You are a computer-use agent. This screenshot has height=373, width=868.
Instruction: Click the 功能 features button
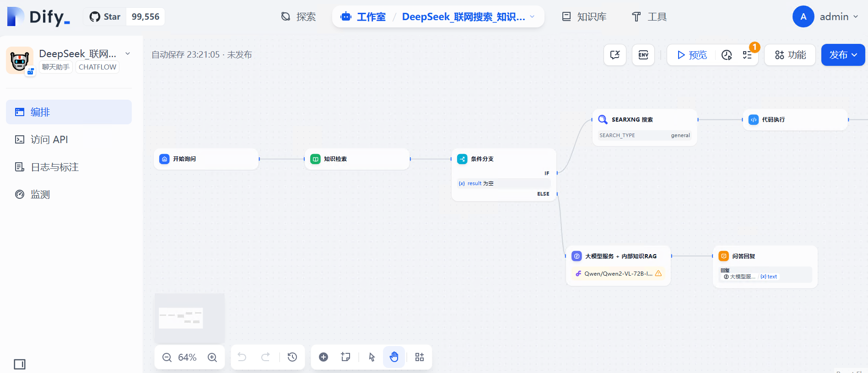[x=790, y=55]
